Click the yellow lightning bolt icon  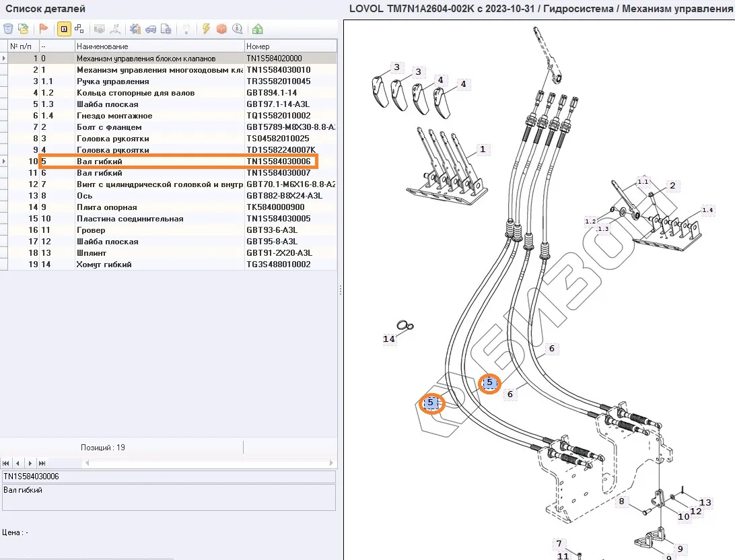coord(206,29)
